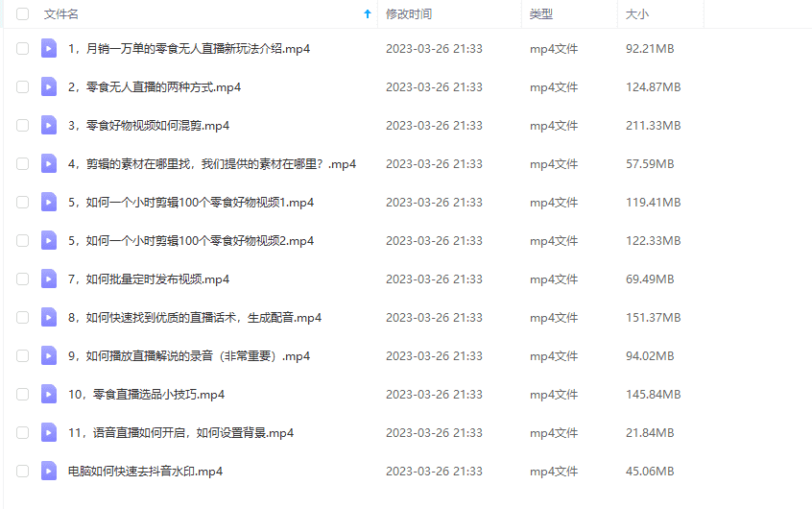The width and height of the screenshot is (812, 509).
Task: Click the 类型 column header
Action: pyautogui.click(x=541, y=14)
